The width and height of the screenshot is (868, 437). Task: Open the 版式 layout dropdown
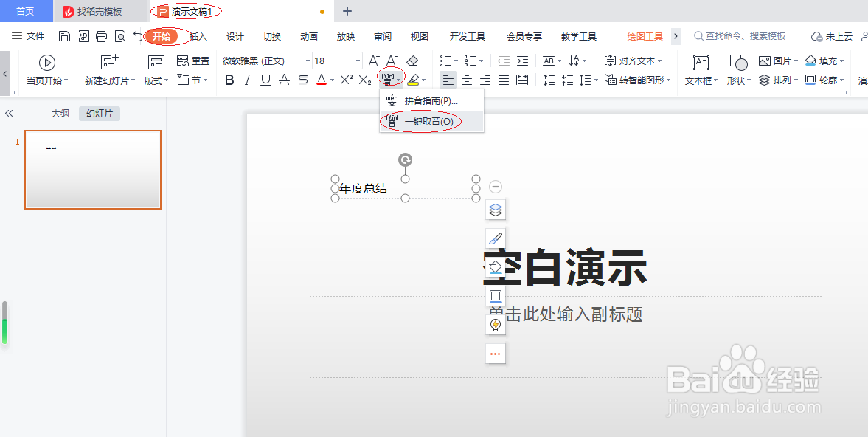tap(156, 81)
